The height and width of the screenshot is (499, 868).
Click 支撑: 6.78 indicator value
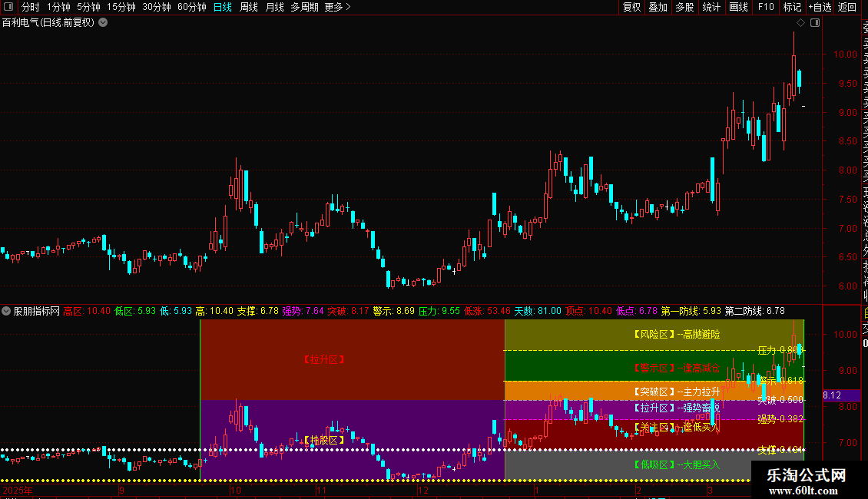pyautogui.click(x=258, y=311)
